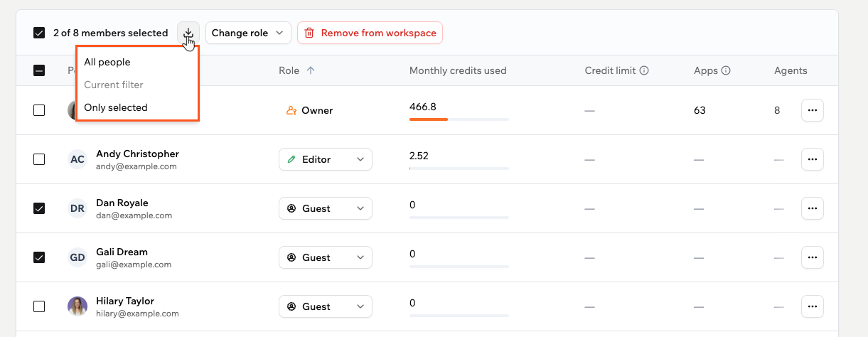Screen dimensions: 868x337
Task: Deselect Gali Dream's checkbox
Action: [x=39, y=257]
